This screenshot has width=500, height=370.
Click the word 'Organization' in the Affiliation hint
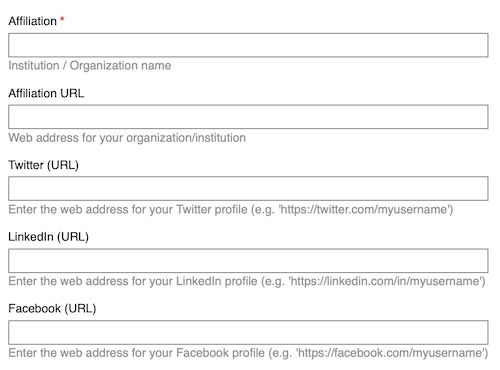pyautogui.click(x=104, y=66)
